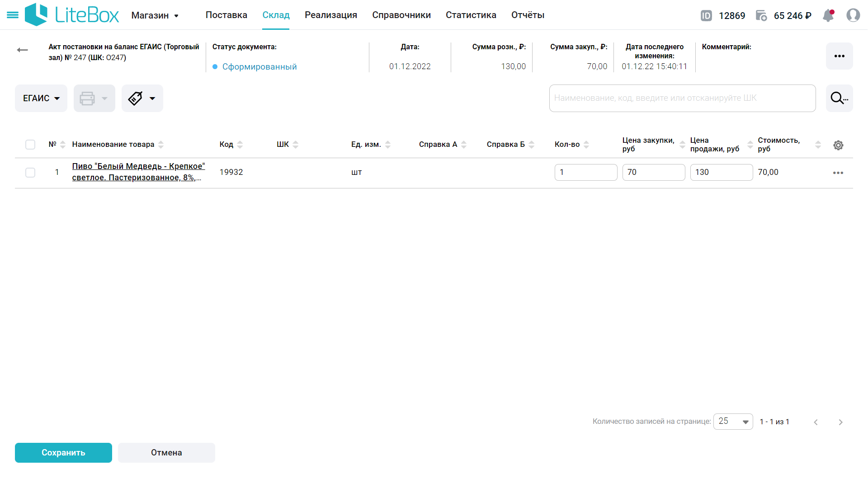
Task: Open notifications bell
Action: point(828,15)
